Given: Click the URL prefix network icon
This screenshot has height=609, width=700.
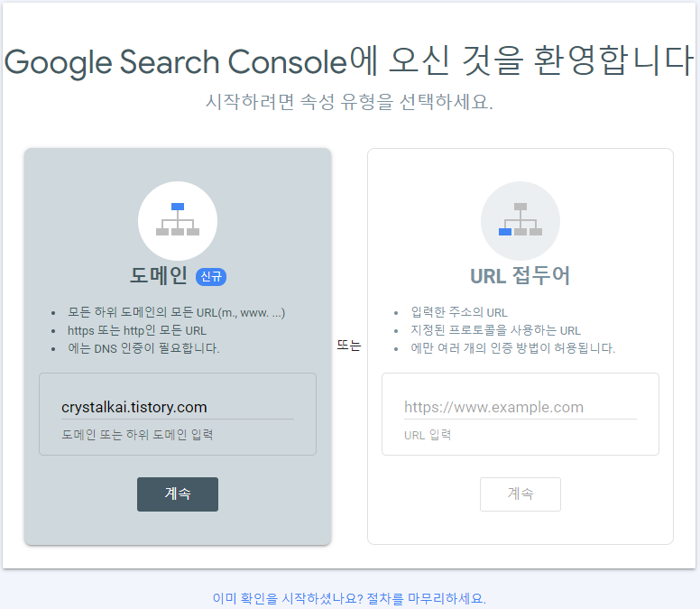Looking at the screenshot, I should (520, 220).
